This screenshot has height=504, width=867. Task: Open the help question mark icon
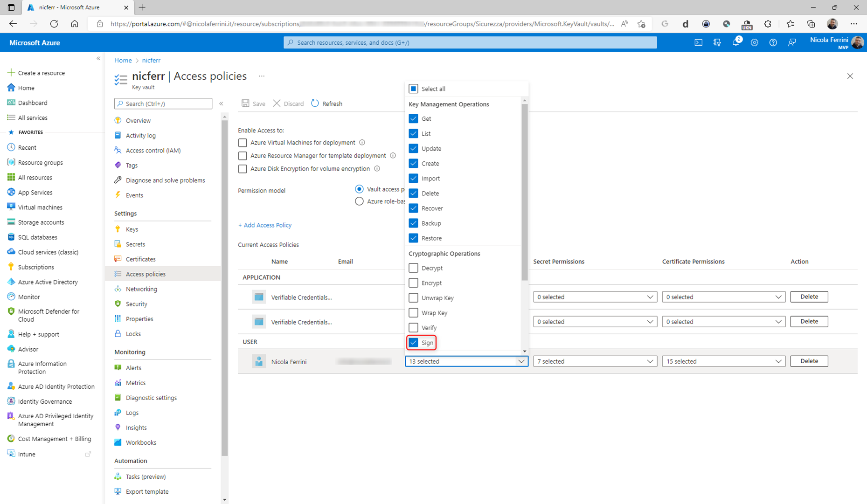click(773, 42)
